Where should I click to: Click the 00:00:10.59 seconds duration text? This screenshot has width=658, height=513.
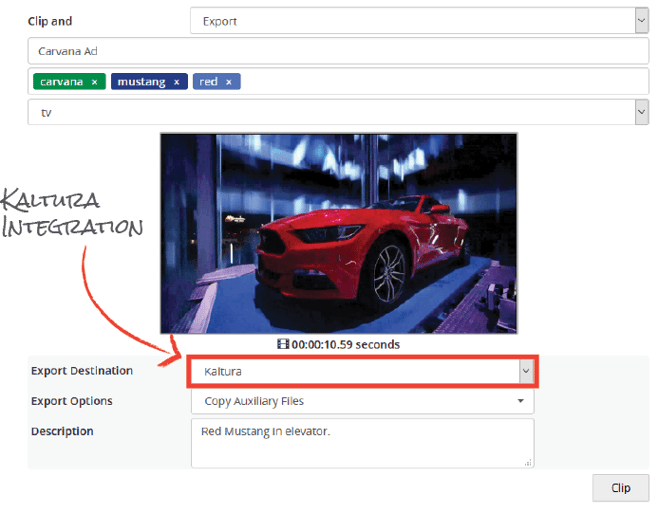pyautogui.click(x=345, y=344)
